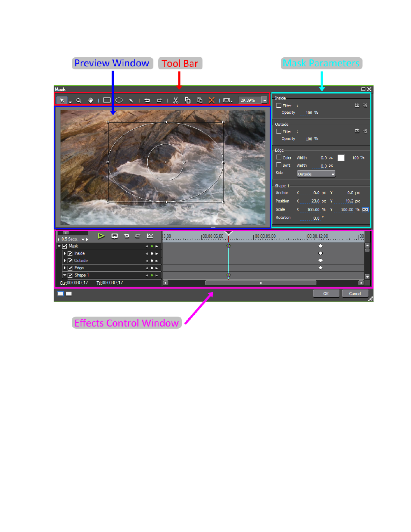This screenshot has height=532, width=411.
Task: Uncheck the Mask keyframe checkbox
Action: pos(65,246)
